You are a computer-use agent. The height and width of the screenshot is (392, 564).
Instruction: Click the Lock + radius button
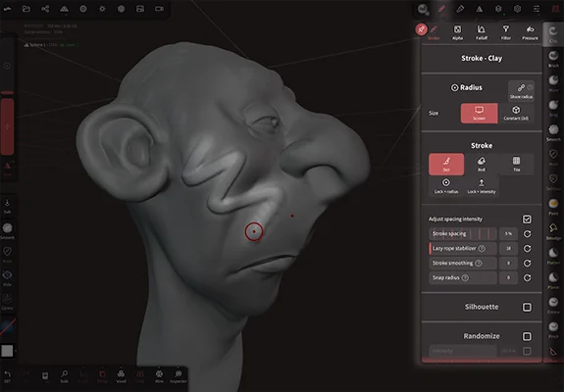pos(446,186)
